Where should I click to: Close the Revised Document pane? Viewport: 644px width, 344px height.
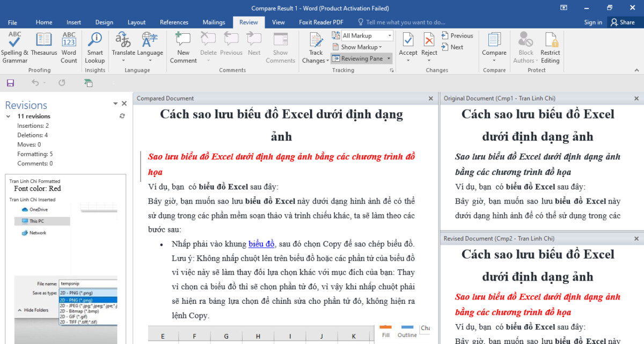pyautogui.click(x=636, y=238)
